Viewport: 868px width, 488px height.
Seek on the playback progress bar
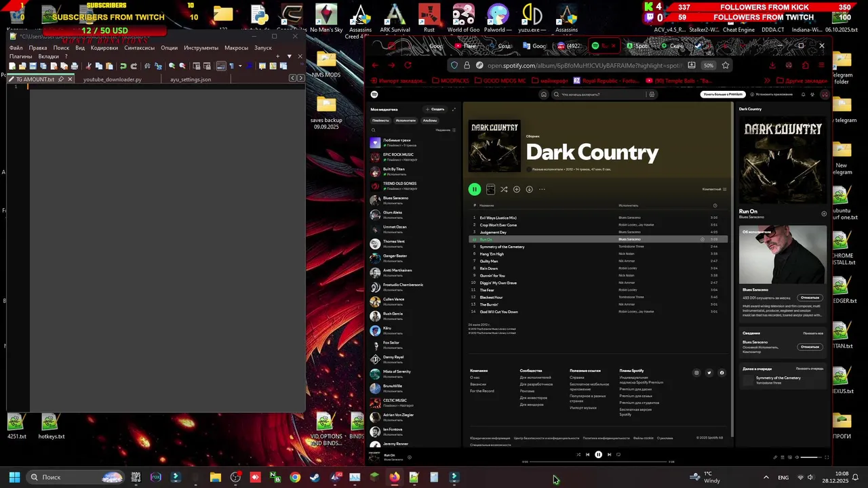pyautogui.click(x=598, y=462)
